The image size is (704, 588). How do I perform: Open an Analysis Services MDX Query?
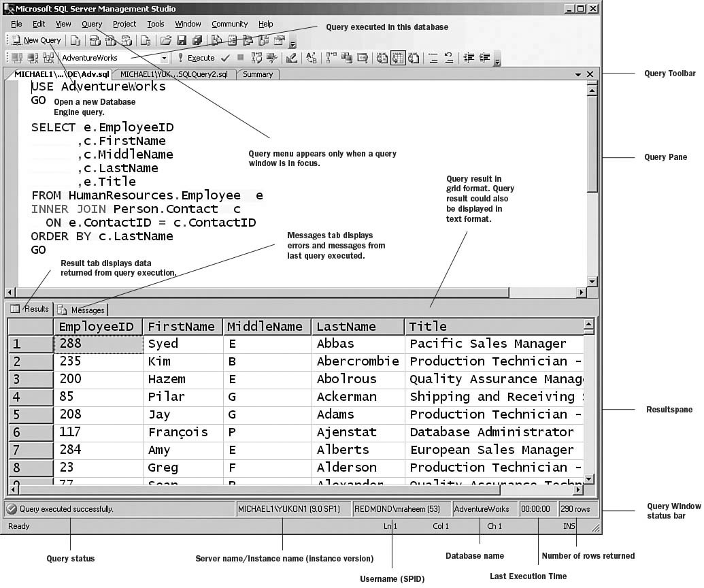(x=95, y=40)
